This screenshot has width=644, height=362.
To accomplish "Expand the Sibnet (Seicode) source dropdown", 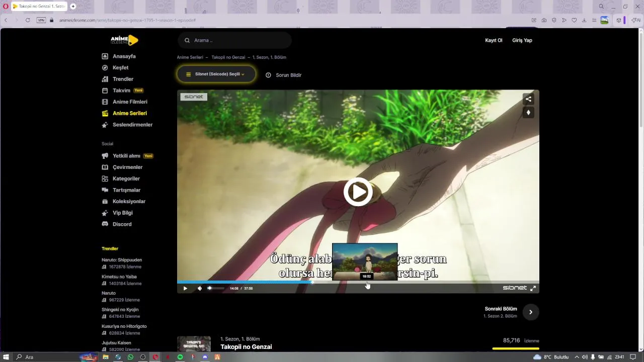I will tap(216, 74).
